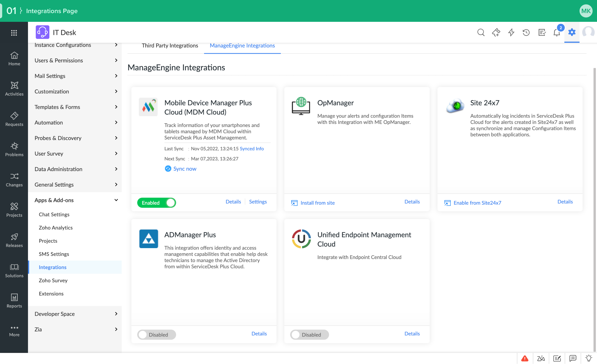Open the recent history clock icon
The height and width of the screenshot is (364, 597).
[x=526, y=33]
